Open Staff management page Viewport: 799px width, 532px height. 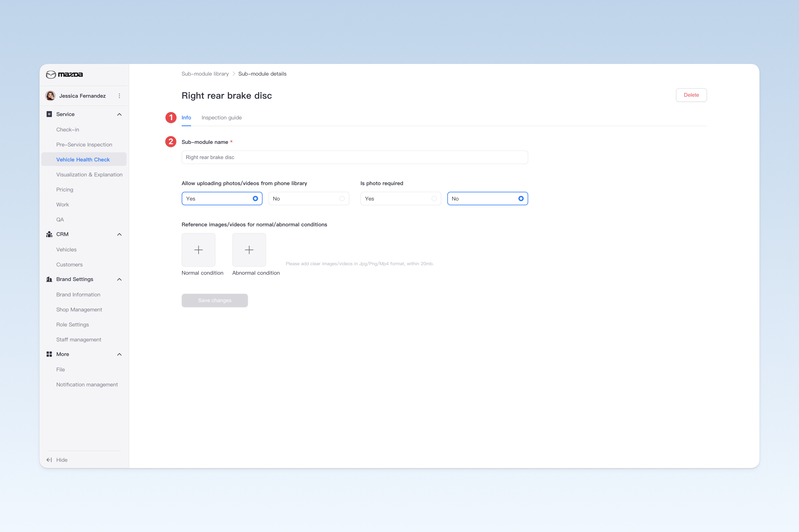pyautogui.click(x=79, y=340)
